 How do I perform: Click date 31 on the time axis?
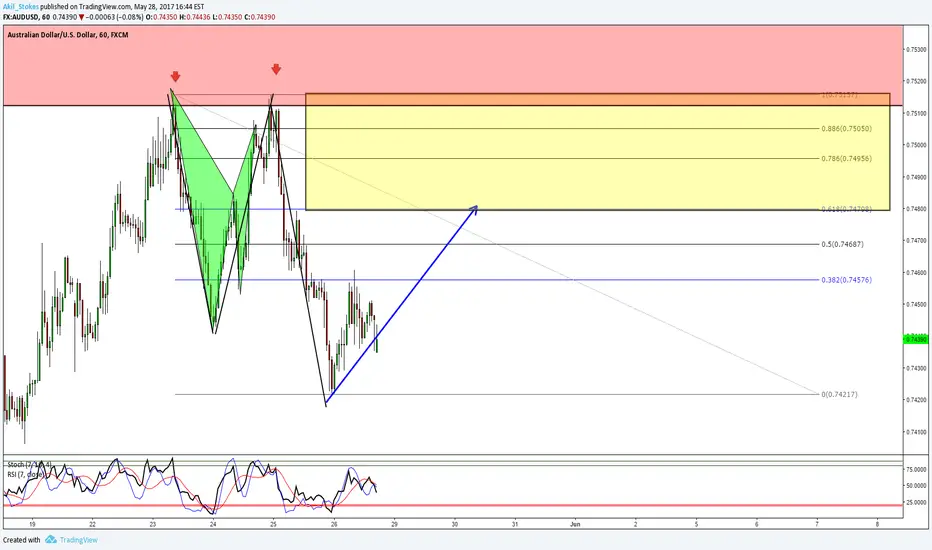click(515, 524)
